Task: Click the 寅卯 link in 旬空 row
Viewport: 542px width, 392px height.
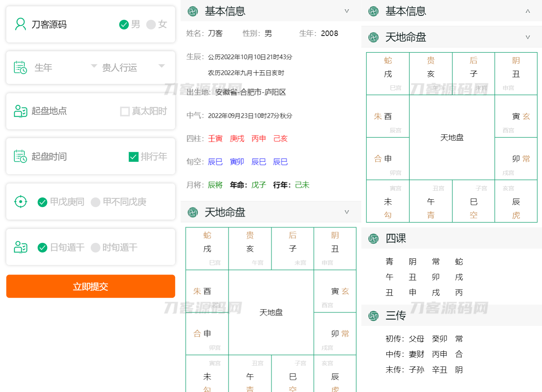Action: tap(237, 161)
